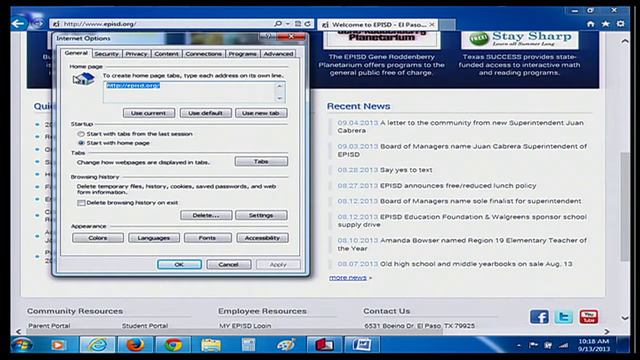Click Internet Explorer taskbar icon
Screen dimensions: 640x360
[97, 345]
